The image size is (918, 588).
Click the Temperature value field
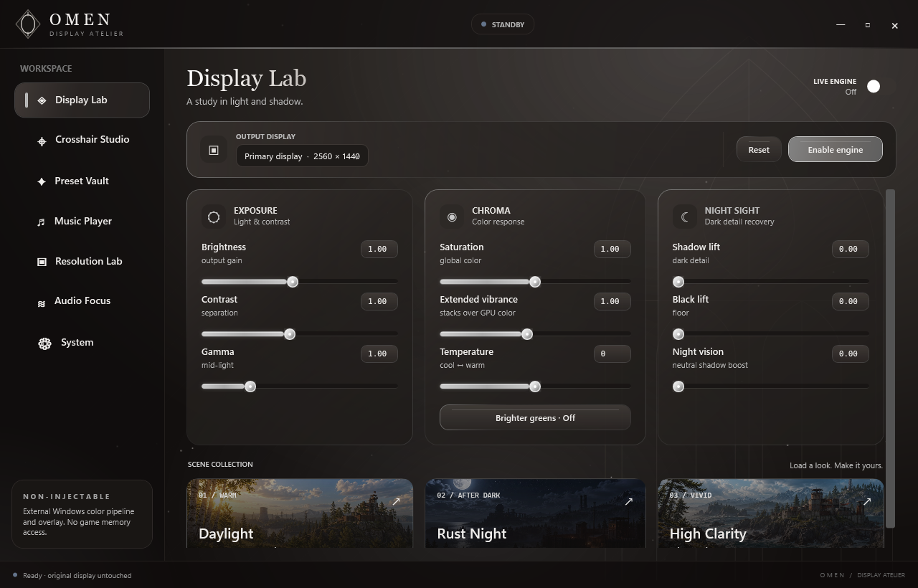[612, 354]
